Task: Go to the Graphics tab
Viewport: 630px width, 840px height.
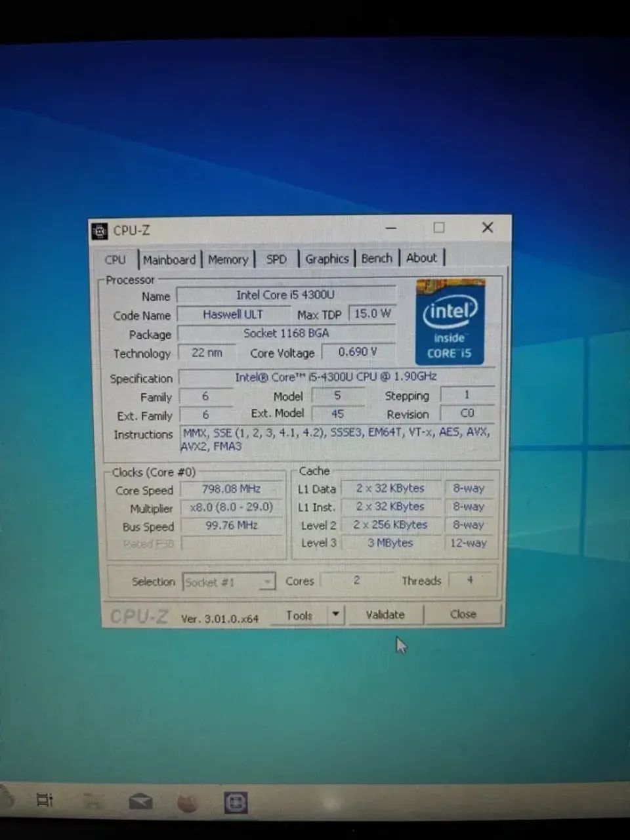Action: tap(327, 259)
